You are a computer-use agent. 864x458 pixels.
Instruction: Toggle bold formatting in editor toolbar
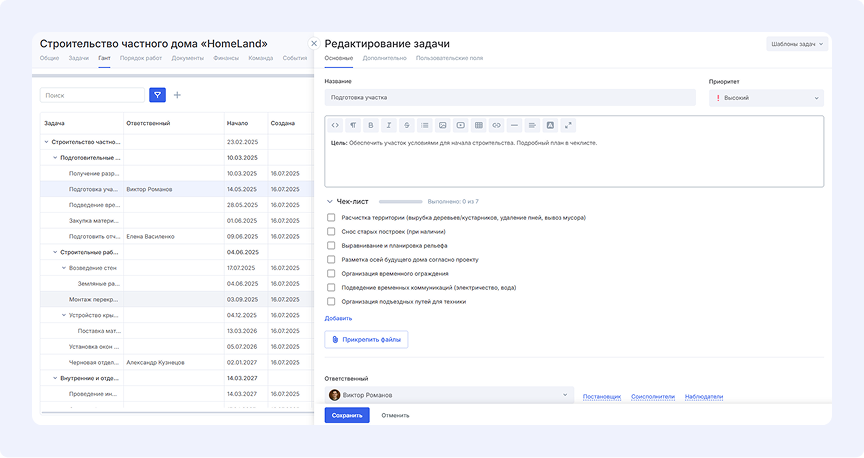tap(371, 125)
